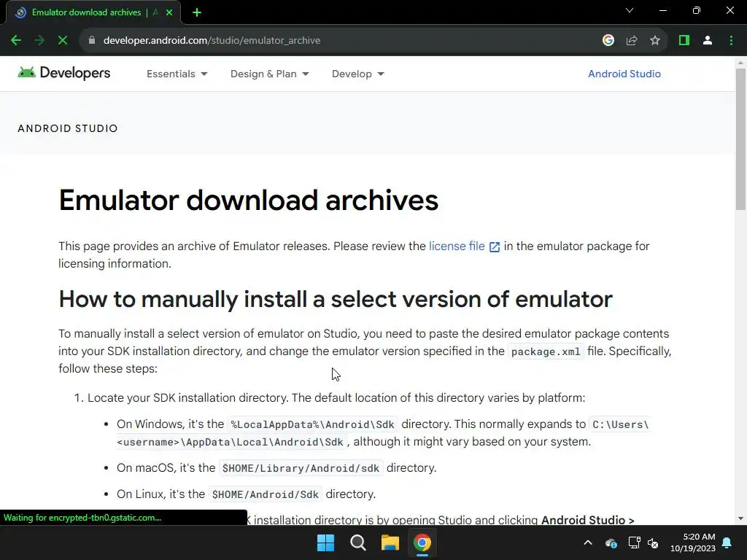The width and height of the screenshot is (747, 560).
Task: Open notifications bell in taskbar
Action: pyautogui.click(x=727, y=542)
